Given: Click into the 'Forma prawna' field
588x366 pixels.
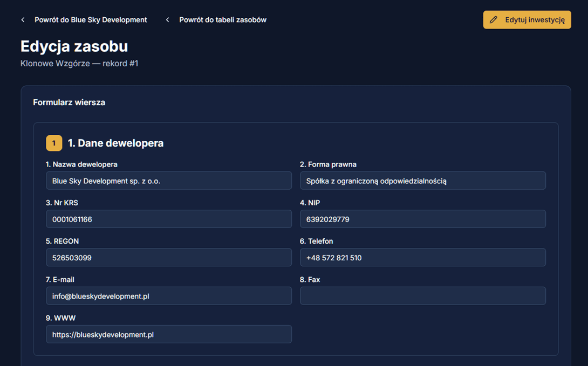Looking at the screenshot, I should click(422, 181).
